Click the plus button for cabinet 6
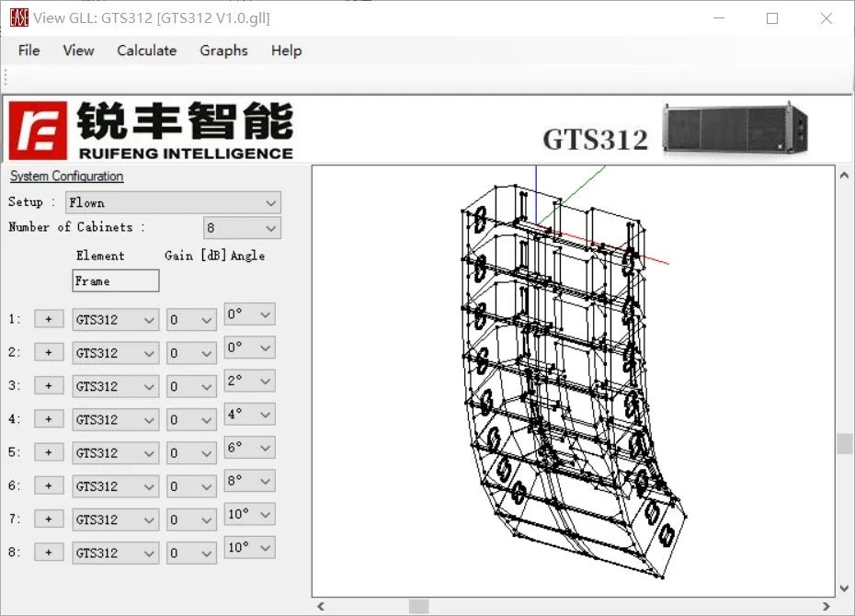The width and height of the screenshot is (855, 616). [x=49, y=485]
